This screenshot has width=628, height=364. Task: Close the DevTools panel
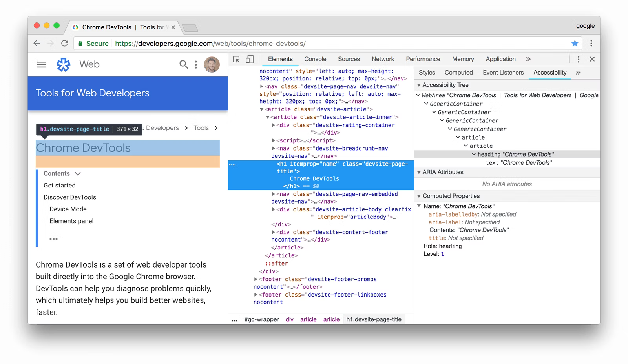coord(592,59)
